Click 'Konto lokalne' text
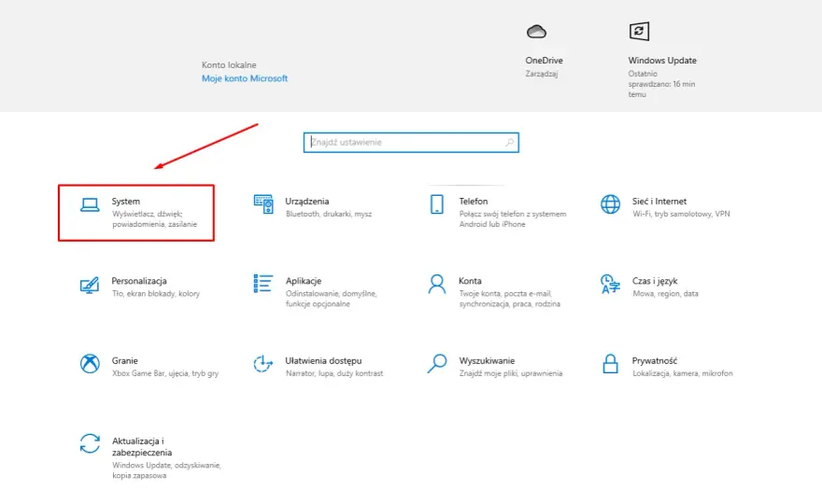822x504 pixels. (x=229, y=65)
